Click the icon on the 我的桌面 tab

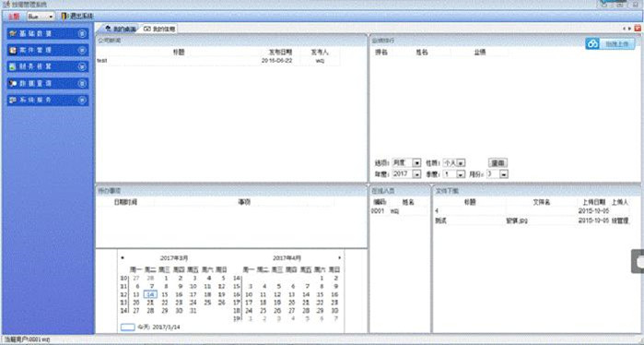click(x=109, y=29)
